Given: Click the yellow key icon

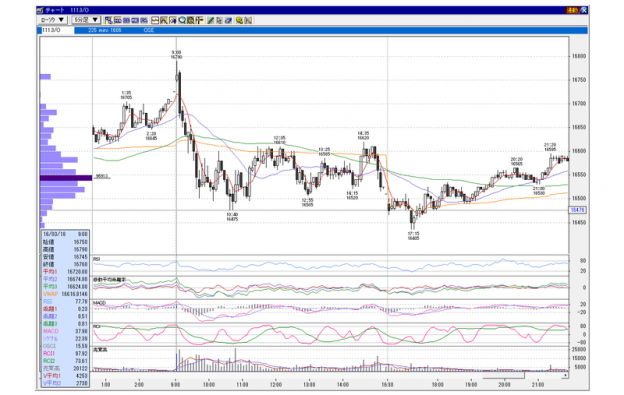Looking at the screenshot, I should pyautogui.click(x=240, y=20).
